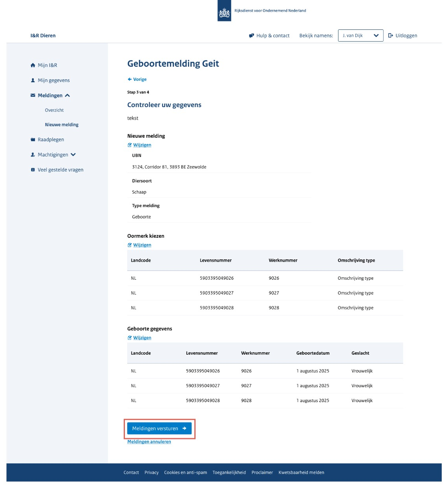Click Levensnummer 5903395049027 in Oormerk table
Image resolution: width=448 pixels, height=488 pixels.
coord(217,293)
